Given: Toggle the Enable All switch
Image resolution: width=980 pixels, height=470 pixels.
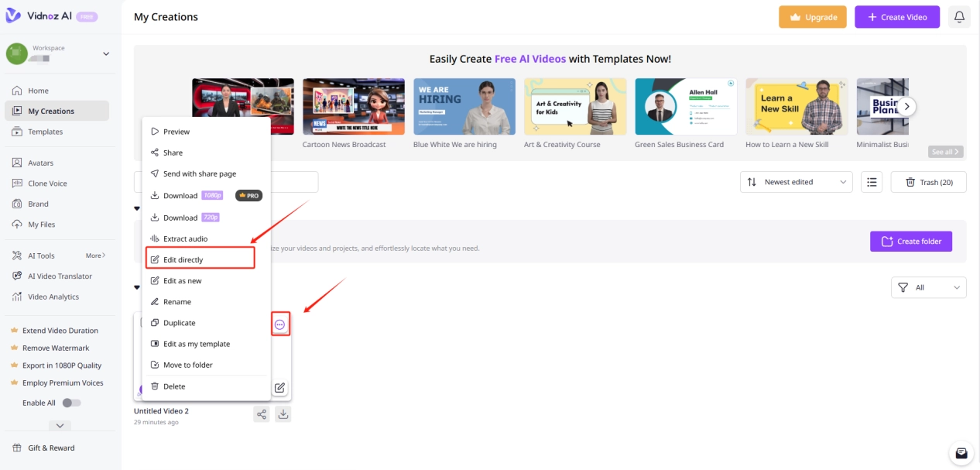Looking at the screenshot, I should [71, 403].
